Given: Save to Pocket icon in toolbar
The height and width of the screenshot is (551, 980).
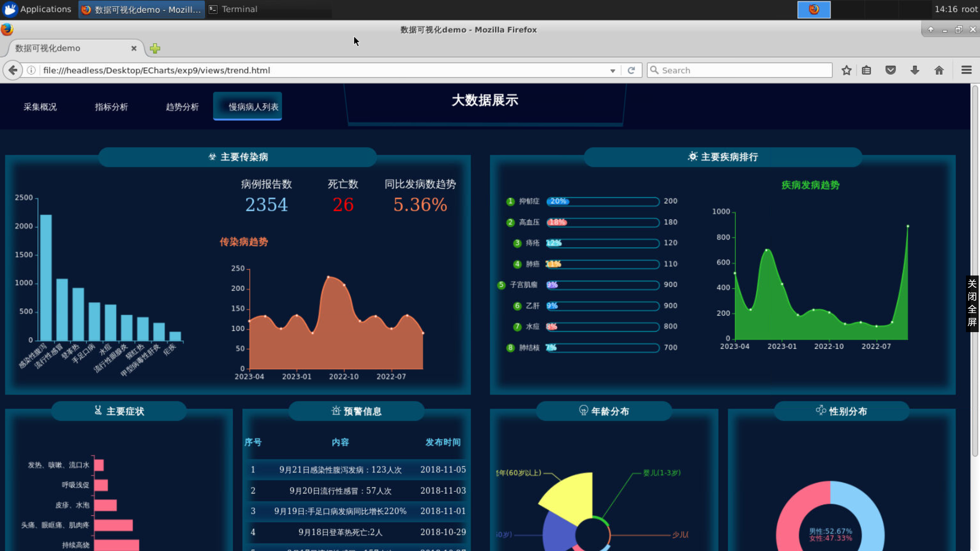Looking at the screenshot, I should [x=891, y=70].
